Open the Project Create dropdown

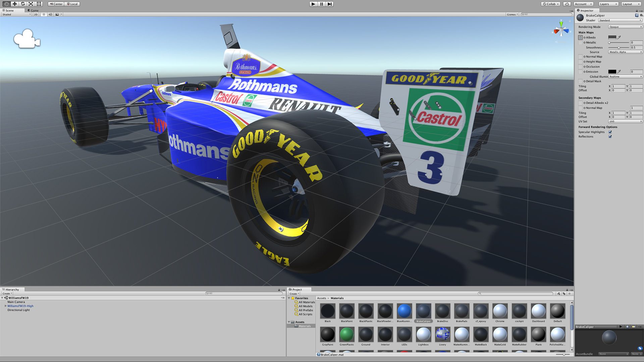click(x=294, y=294)
